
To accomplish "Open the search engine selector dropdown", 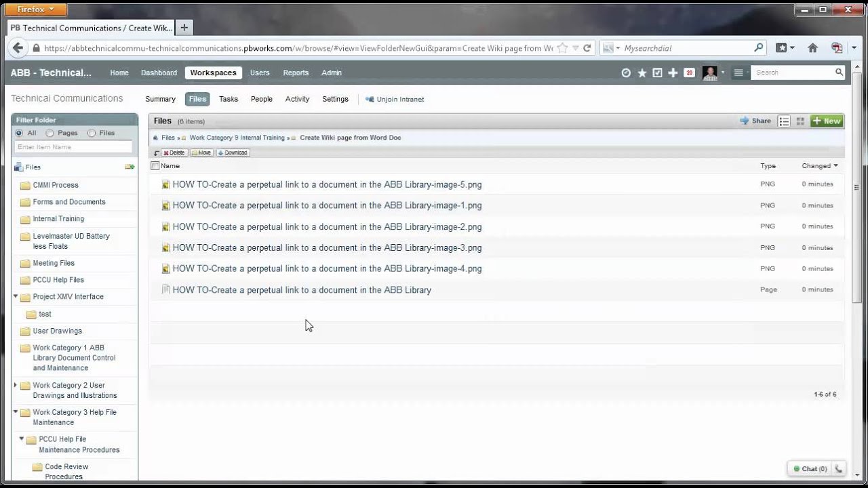I will 610,48.
